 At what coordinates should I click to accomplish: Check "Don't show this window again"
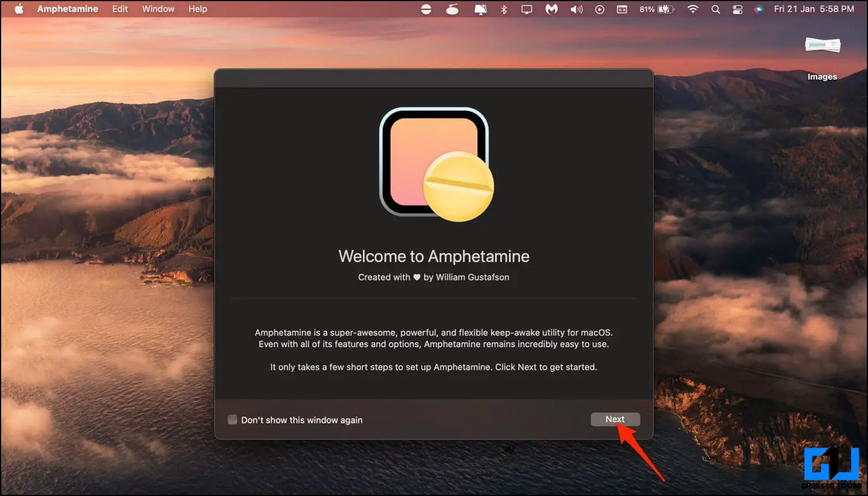pyautogui.click(x=233, y=420)
